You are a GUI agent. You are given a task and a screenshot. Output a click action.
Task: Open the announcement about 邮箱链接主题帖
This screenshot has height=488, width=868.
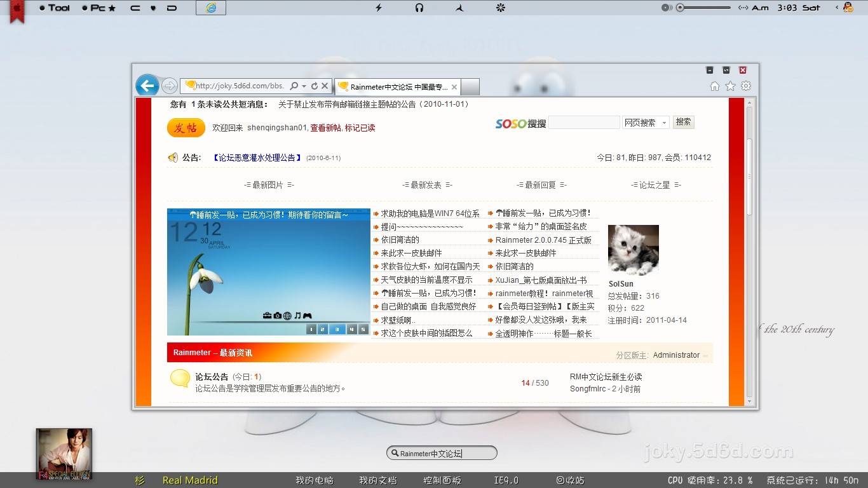(373, 104)
